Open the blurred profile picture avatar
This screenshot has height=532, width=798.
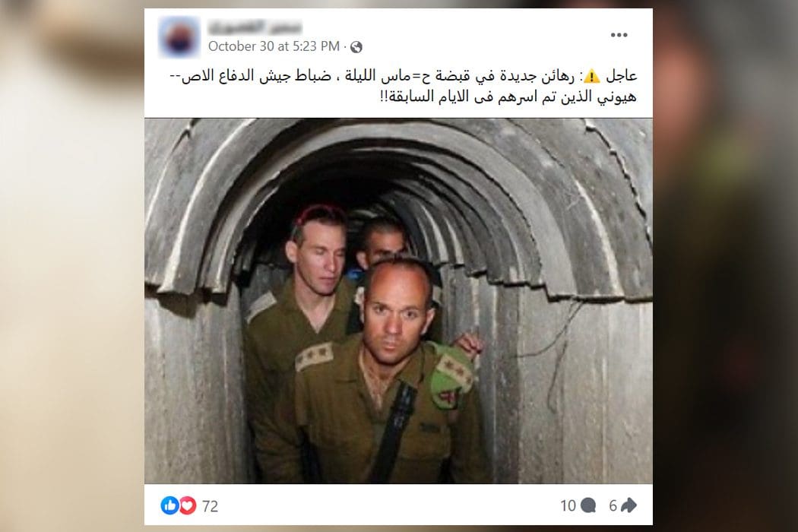pyautogui.click(x=179, y=36)
